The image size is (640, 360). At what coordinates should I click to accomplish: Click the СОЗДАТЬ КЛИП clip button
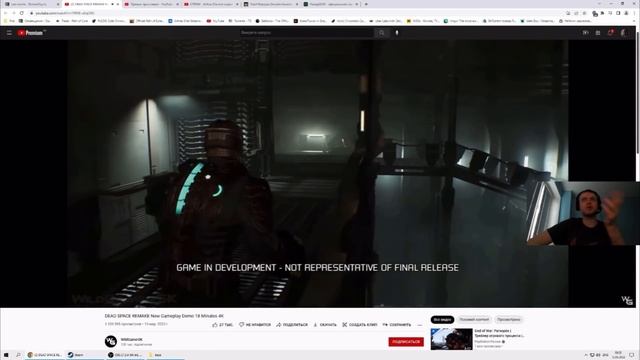tap(360, 325)
